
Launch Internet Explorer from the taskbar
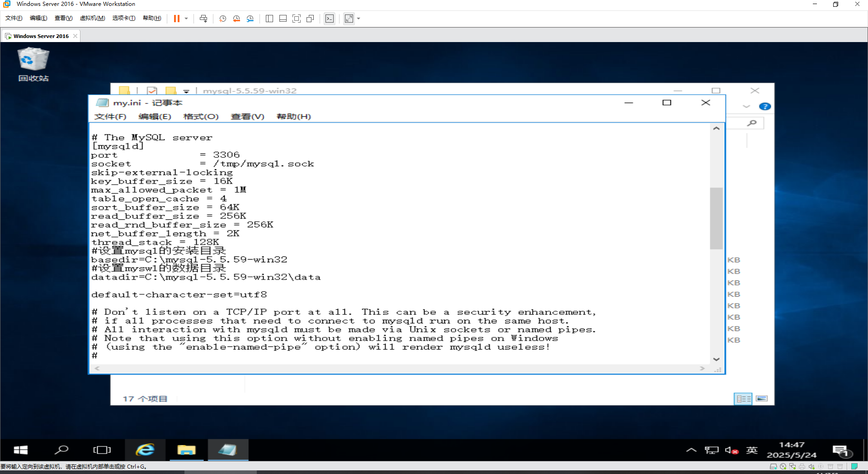[x=145, y=450]
